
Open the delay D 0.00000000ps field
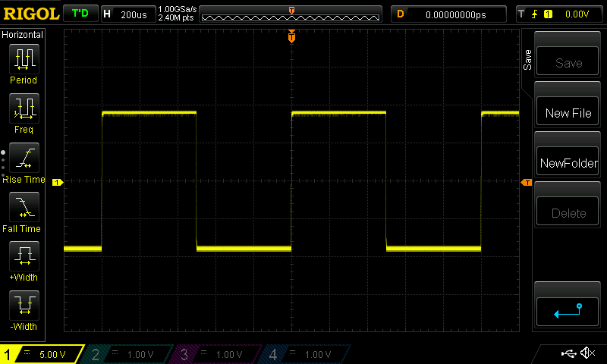[448, 14]
